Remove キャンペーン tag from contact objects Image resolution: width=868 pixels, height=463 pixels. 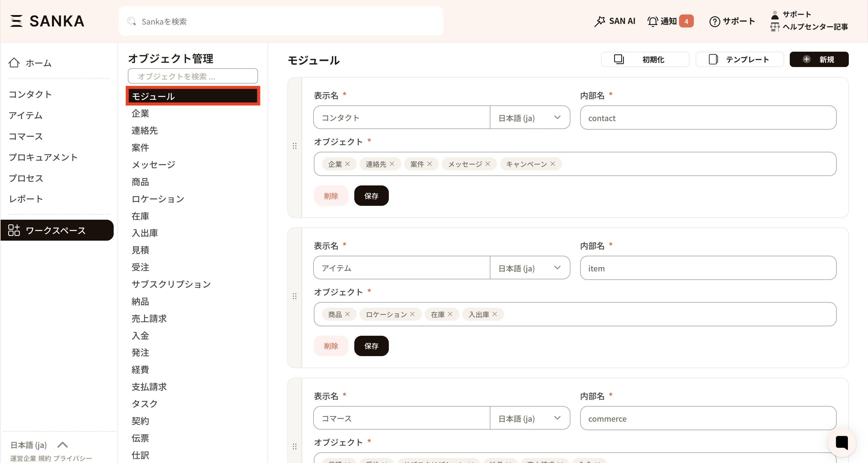coord(553,164)
